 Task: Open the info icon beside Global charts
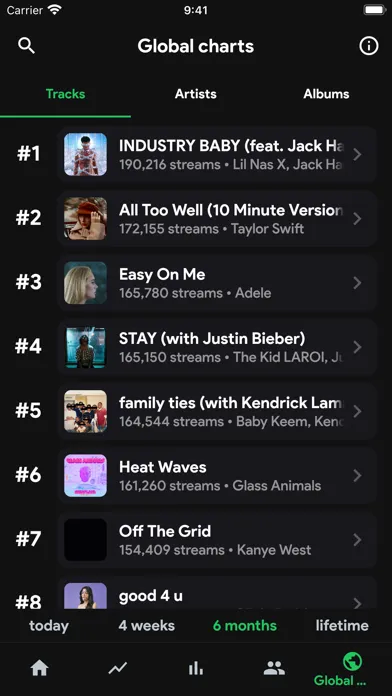click(368, 46)
